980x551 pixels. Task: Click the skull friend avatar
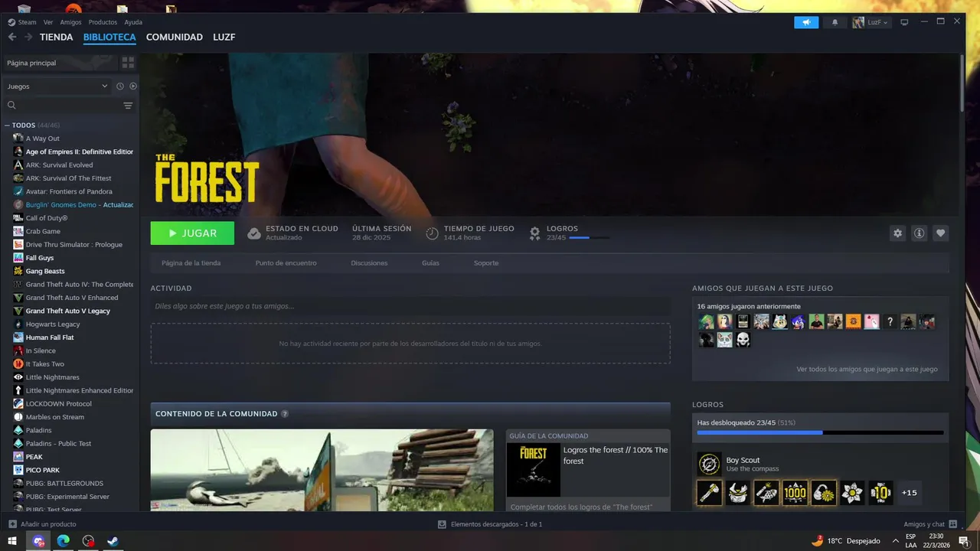coord(743,340)
